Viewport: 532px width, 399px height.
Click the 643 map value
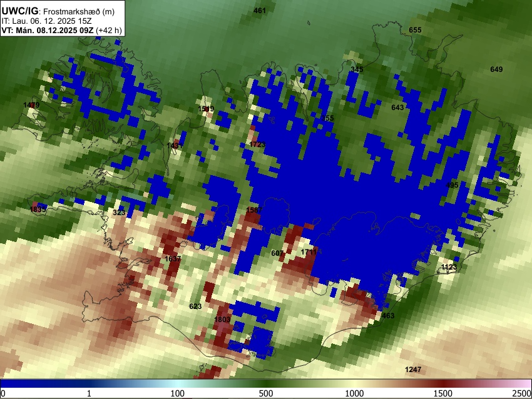click(397, 108)
